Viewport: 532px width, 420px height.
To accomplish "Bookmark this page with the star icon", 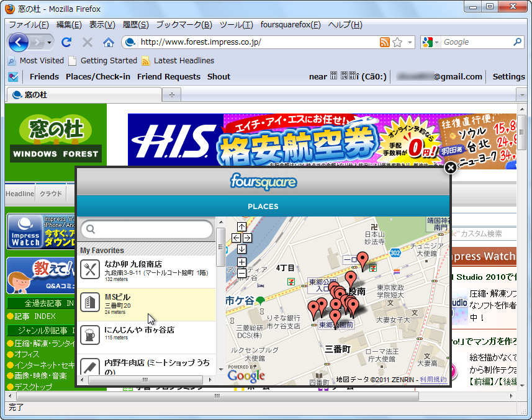I will (397, 42).
